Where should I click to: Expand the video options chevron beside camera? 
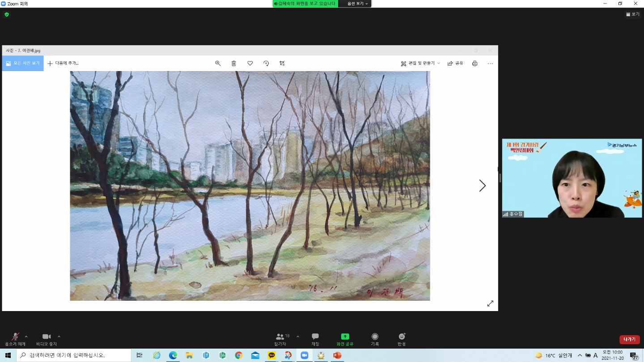pos(59,337)
